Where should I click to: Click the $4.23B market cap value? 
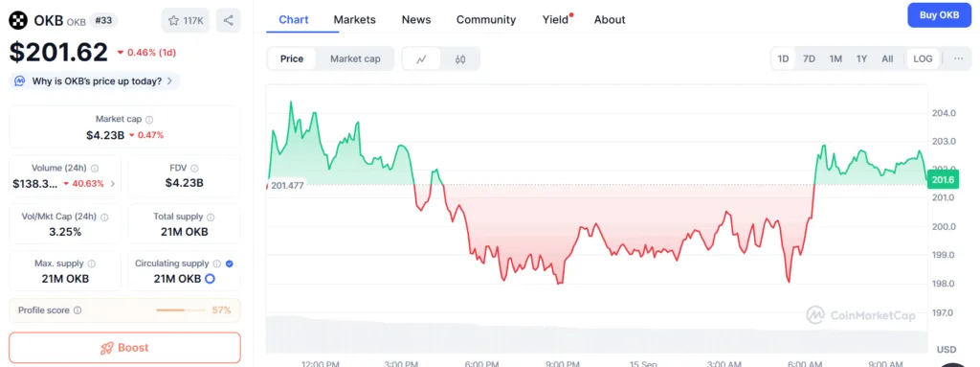[105, 135]
